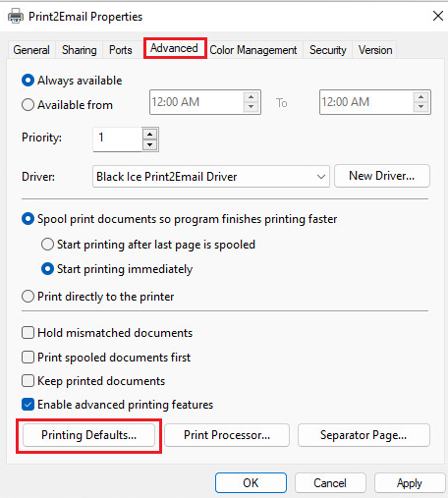Image resolution: width=448 pixels, height=498 pixels.
Task: Close the Print2Email Properties dialog
Action: [438, 16]
